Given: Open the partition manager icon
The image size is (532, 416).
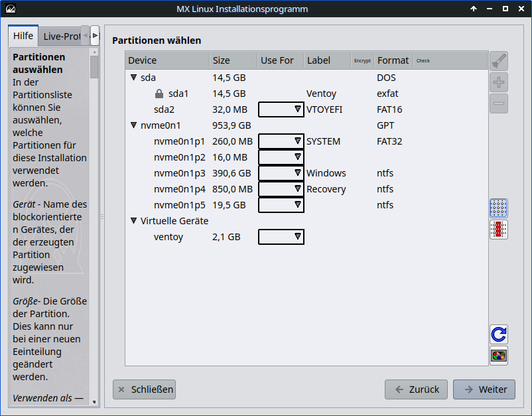Looking at the screenshot, I should point(498,356).
